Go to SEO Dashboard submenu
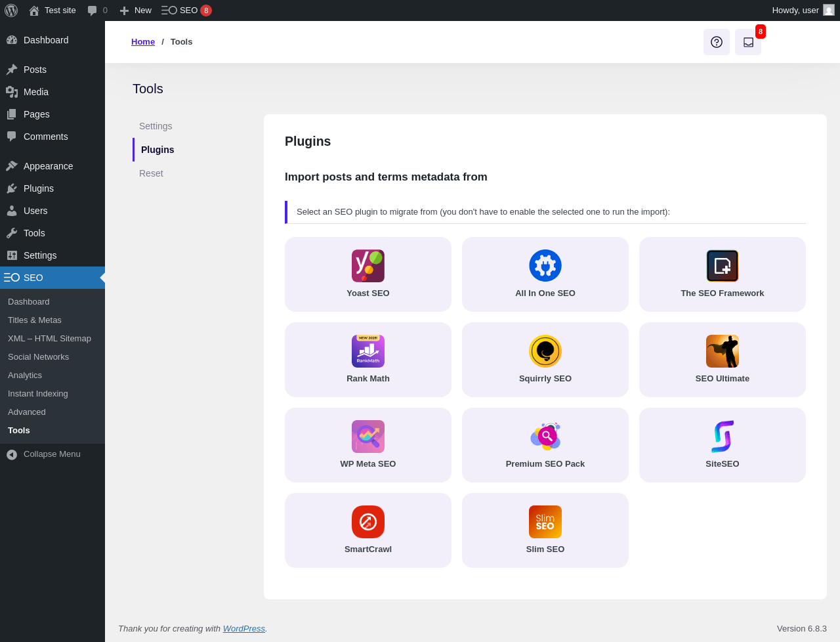840x642 pixels. (29, 302)
